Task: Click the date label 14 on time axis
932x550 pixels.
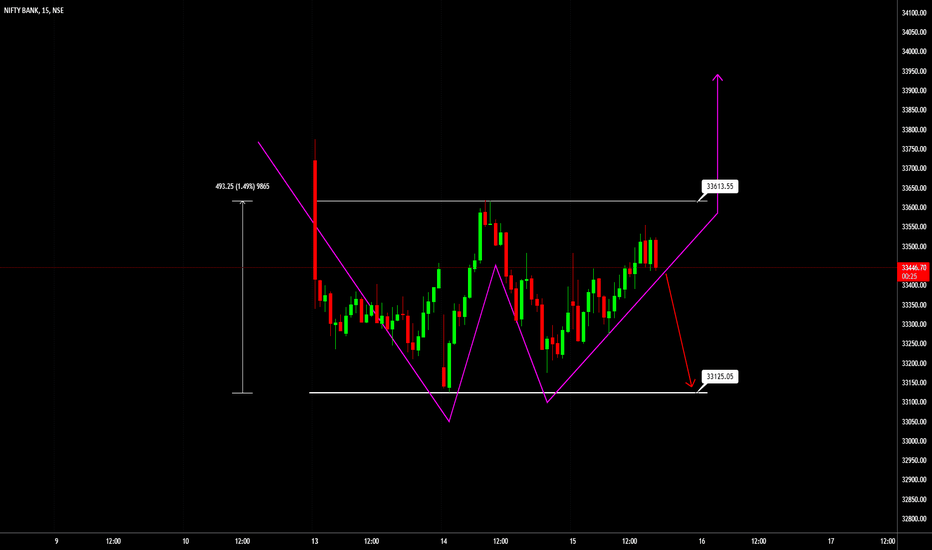Action: pyautogui.click(x=443, y=542)
